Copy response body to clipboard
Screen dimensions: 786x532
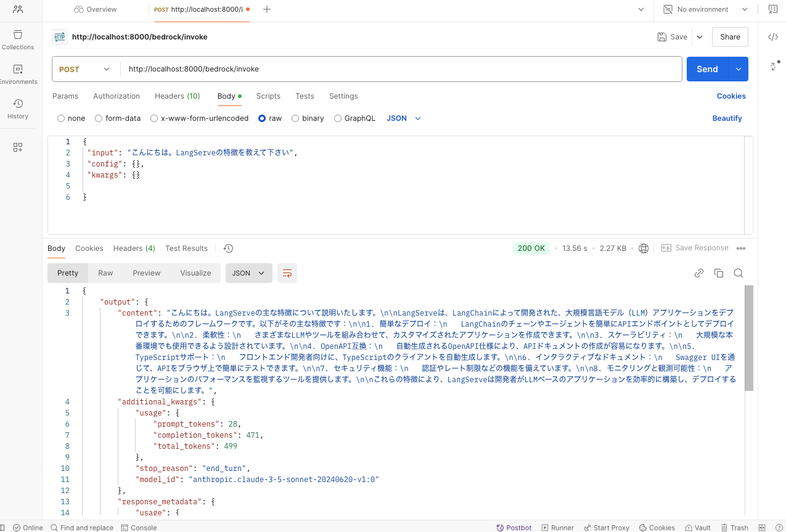719,273
